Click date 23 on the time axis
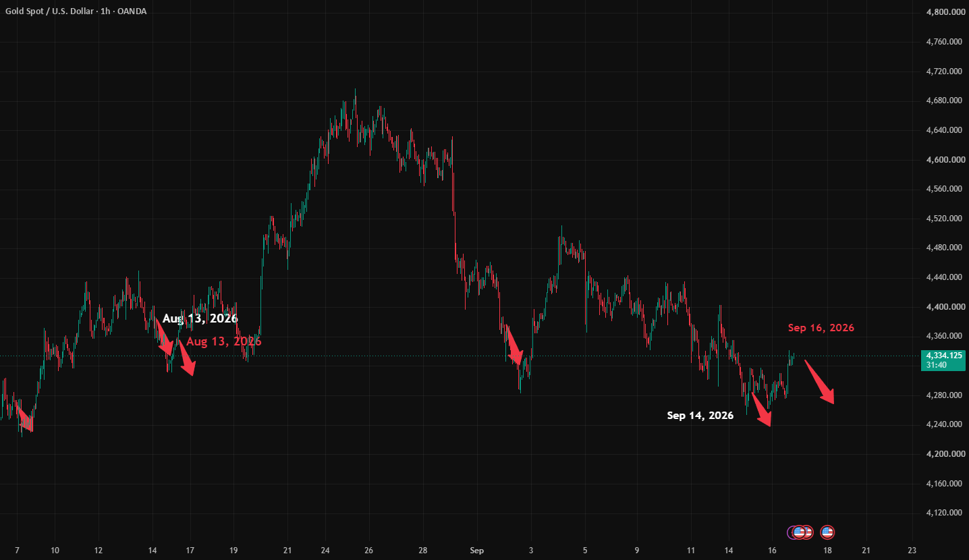 point(912,550)
